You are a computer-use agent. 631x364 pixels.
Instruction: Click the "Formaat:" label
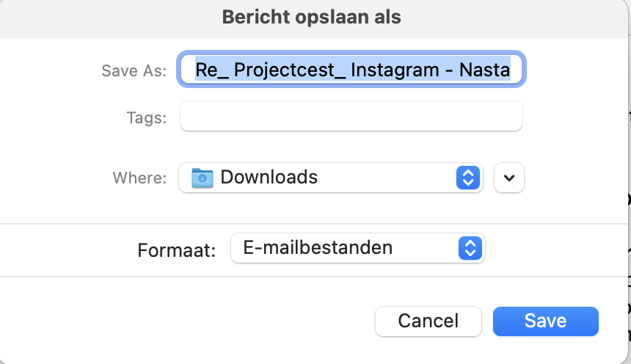point(176,250)
